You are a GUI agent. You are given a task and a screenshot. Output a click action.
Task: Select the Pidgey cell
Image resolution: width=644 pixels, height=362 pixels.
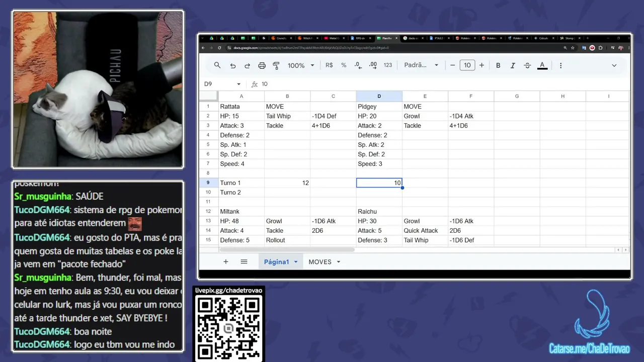[x=379, y=107]
